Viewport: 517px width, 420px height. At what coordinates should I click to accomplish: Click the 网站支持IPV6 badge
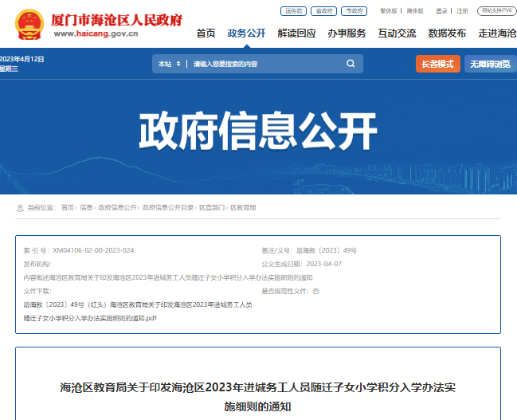pyautogui.click(x=497, y=11)
